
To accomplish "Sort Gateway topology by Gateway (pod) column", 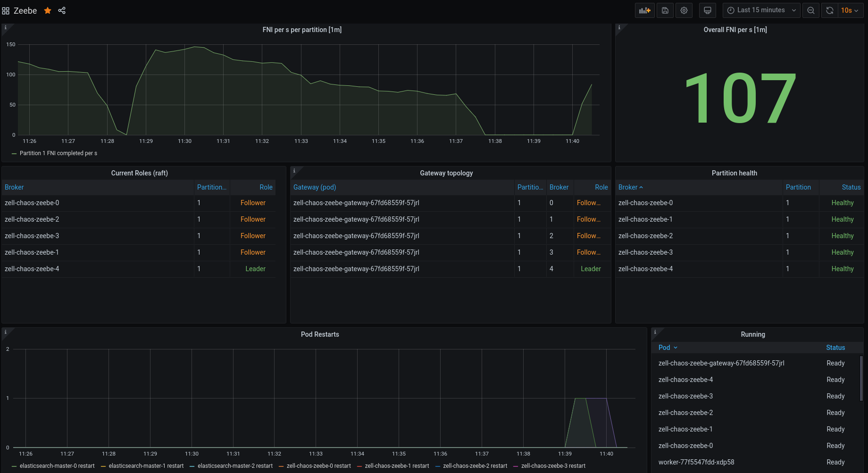I will pos(315,187).
